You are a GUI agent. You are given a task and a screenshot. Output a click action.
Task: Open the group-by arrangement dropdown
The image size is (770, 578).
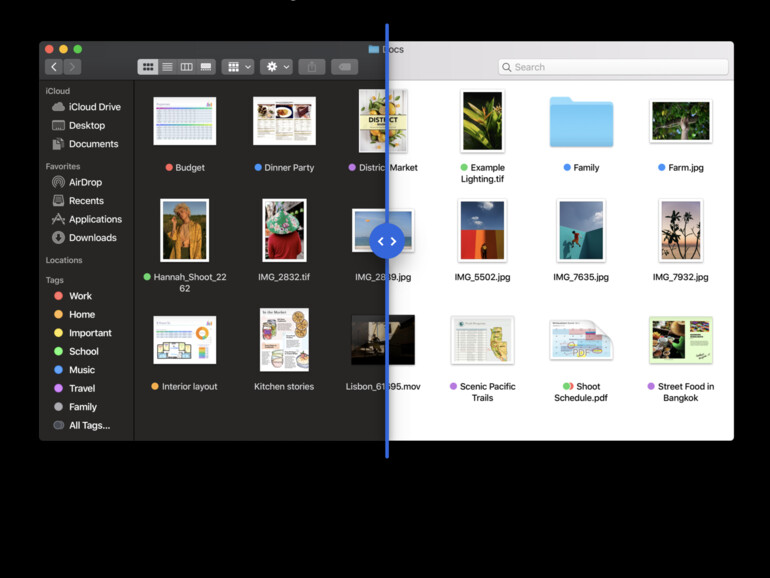pos(238,67)
